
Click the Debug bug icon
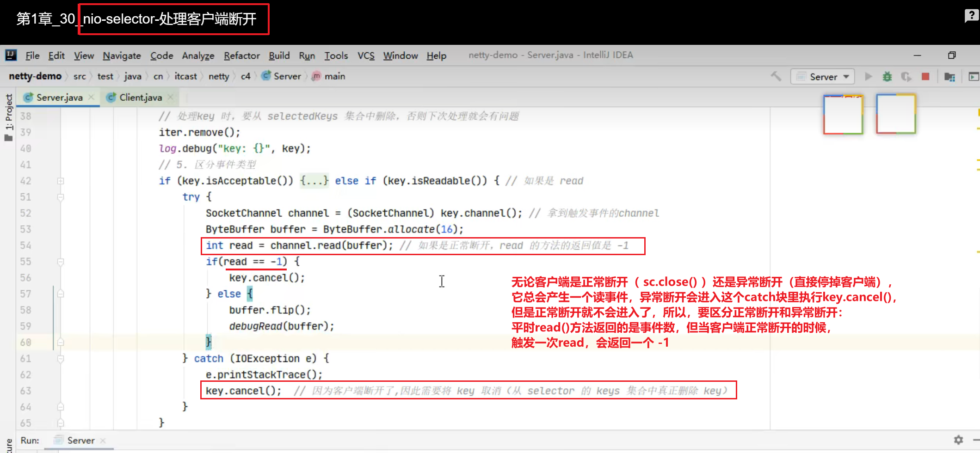pos(887,76)
